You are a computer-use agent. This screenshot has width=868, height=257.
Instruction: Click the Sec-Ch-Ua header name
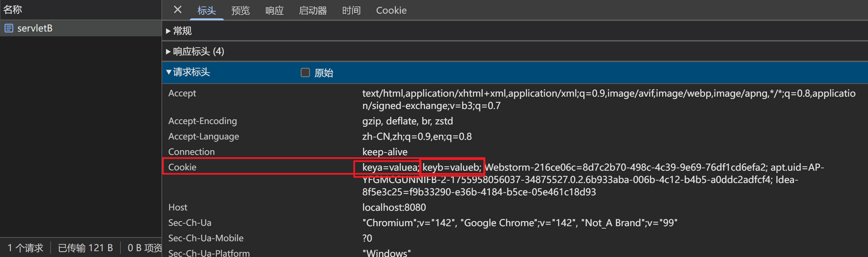click(x=190, y=223)
